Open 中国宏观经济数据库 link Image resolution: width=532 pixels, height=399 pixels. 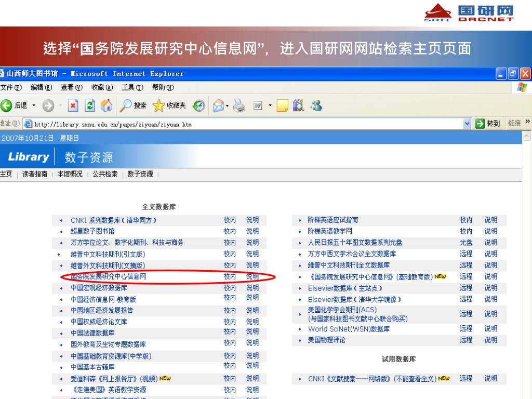(99, 288)
